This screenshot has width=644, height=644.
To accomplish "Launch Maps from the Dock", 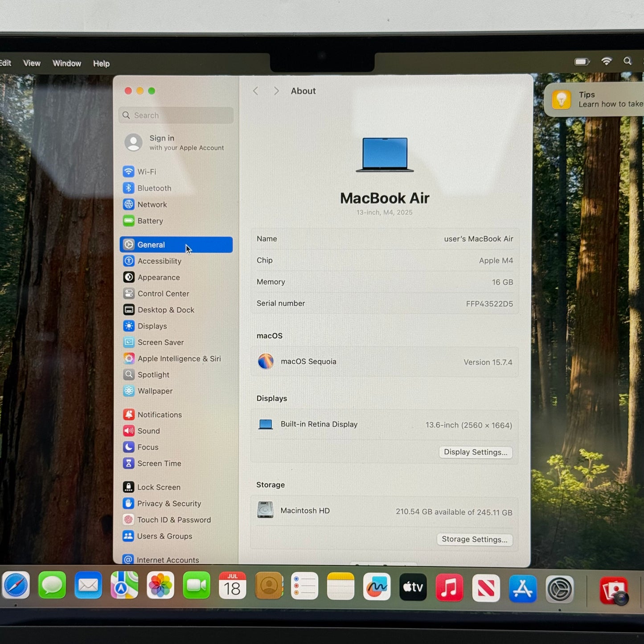I will (x=124, y=585).
